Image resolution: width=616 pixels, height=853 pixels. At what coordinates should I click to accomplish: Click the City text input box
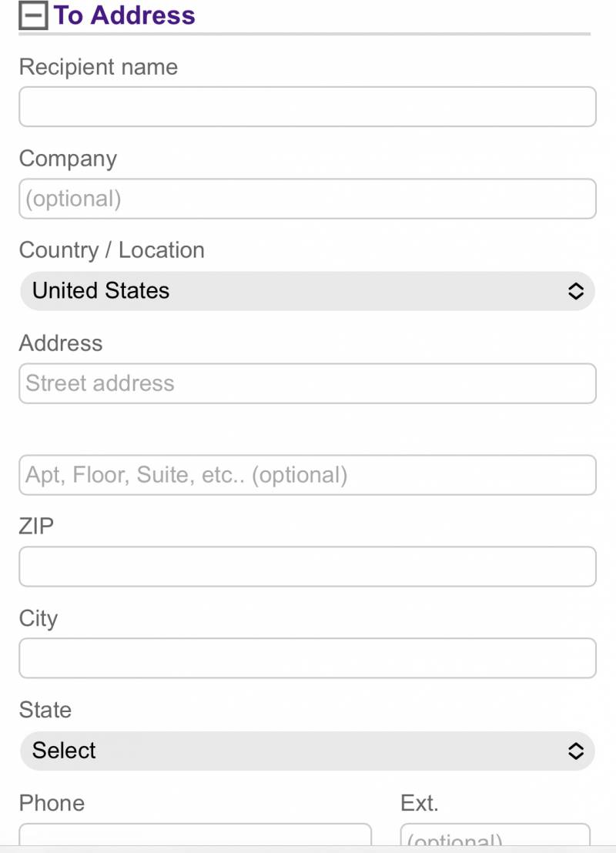[x=307, y=658]
